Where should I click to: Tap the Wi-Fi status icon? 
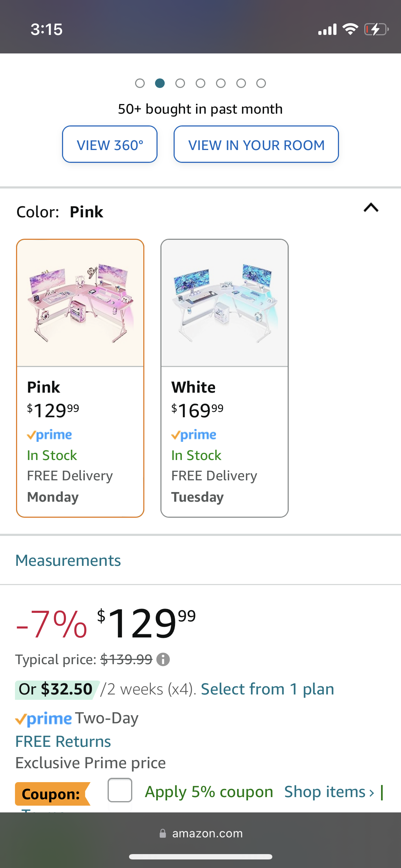click(350, 29)
